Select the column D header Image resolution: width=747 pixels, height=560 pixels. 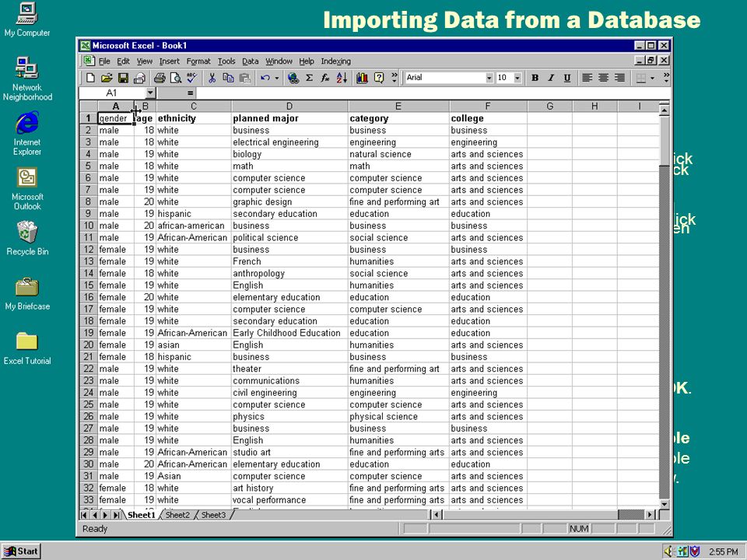[289, 107]
